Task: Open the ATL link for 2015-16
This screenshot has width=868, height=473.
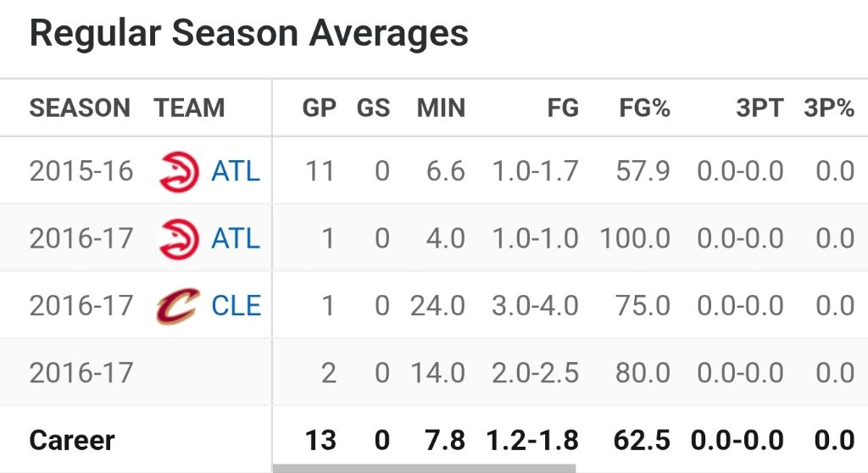Action: click(236, 171)
